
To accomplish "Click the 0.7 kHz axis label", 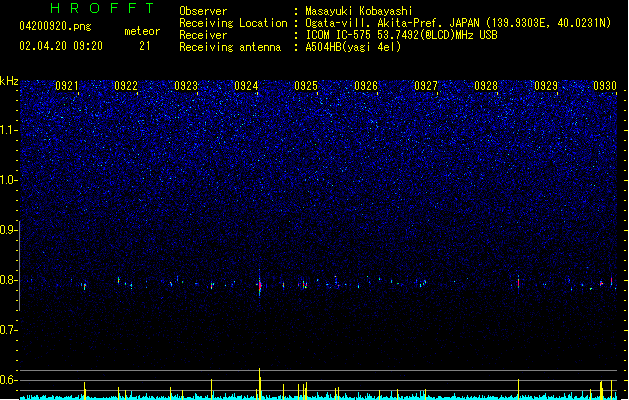I will click(x=8, y=330).
